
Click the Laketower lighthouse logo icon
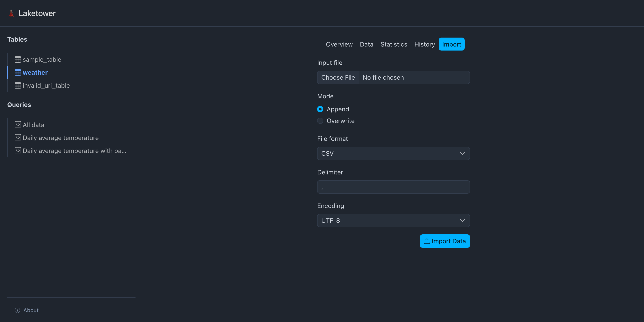(x=11, y=13)
